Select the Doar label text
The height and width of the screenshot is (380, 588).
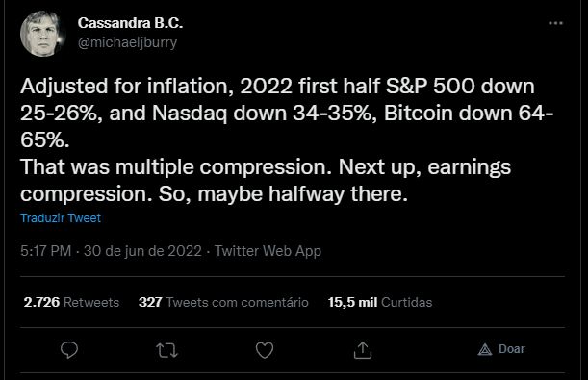pyautogui.click(x=512, y=349)
